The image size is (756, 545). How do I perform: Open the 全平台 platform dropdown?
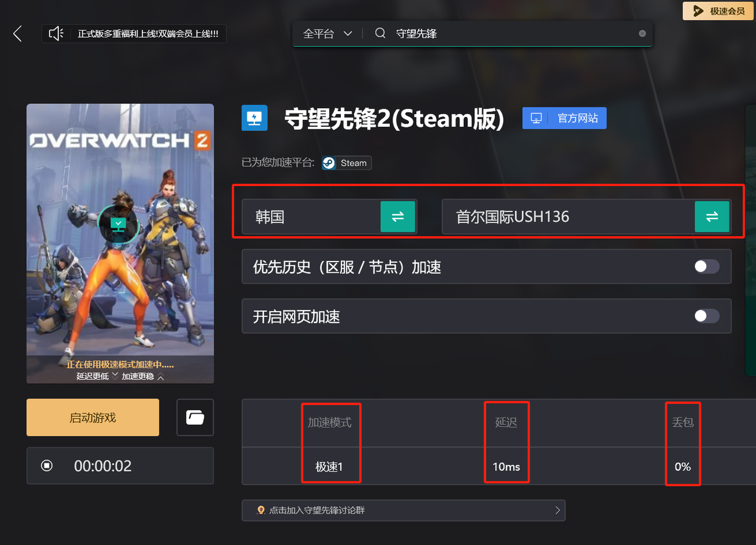point(328,34)
